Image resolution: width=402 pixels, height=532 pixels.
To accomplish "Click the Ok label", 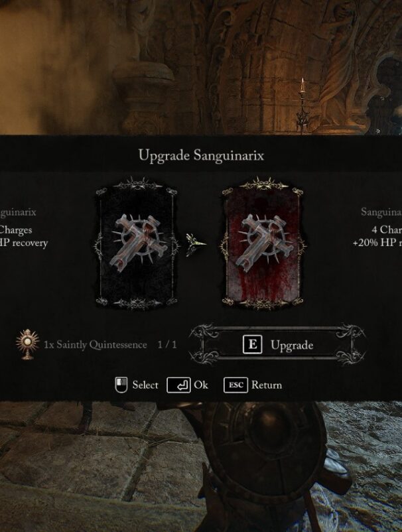I will point(201,385).
